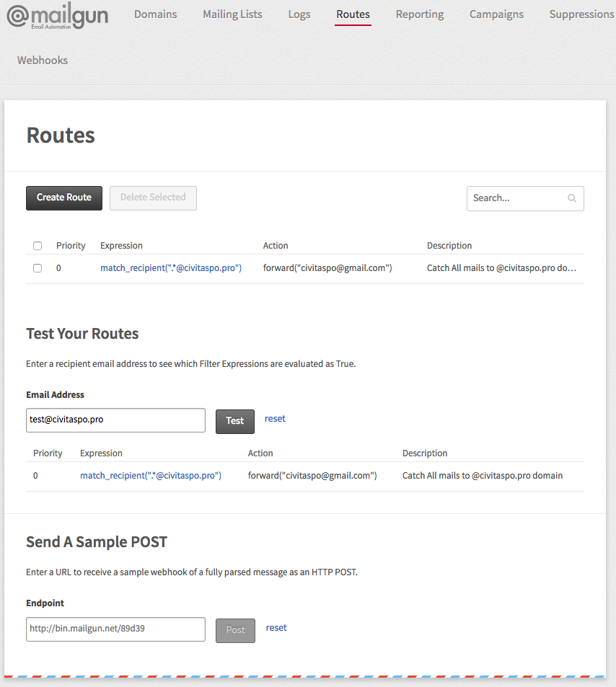Click the Description header in routes table

pyautogui.click(x=449, y=246)
